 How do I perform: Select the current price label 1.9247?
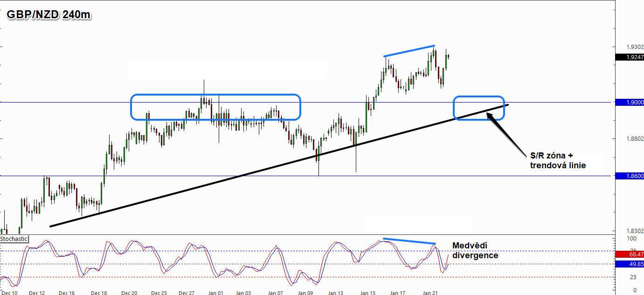click(x=629, y=57)
